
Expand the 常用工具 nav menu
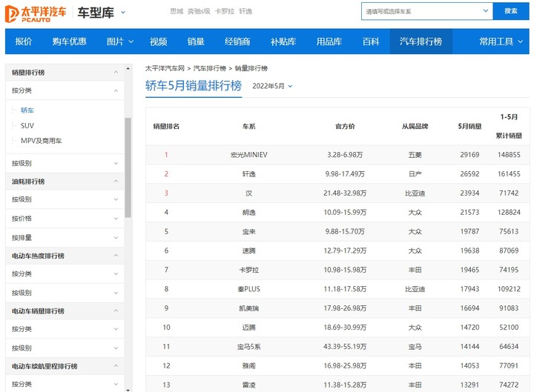click(x=501, y=41)
